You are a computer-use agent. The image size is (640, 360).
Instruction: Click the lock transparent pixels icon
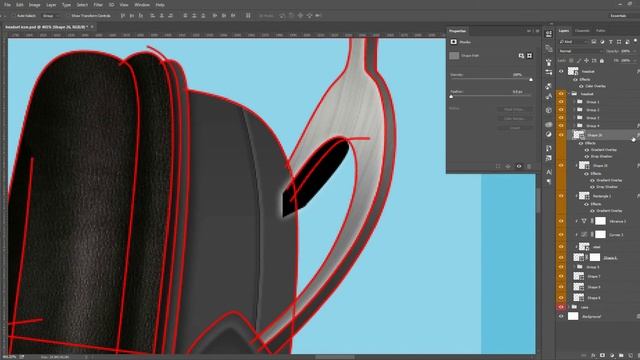571,60
